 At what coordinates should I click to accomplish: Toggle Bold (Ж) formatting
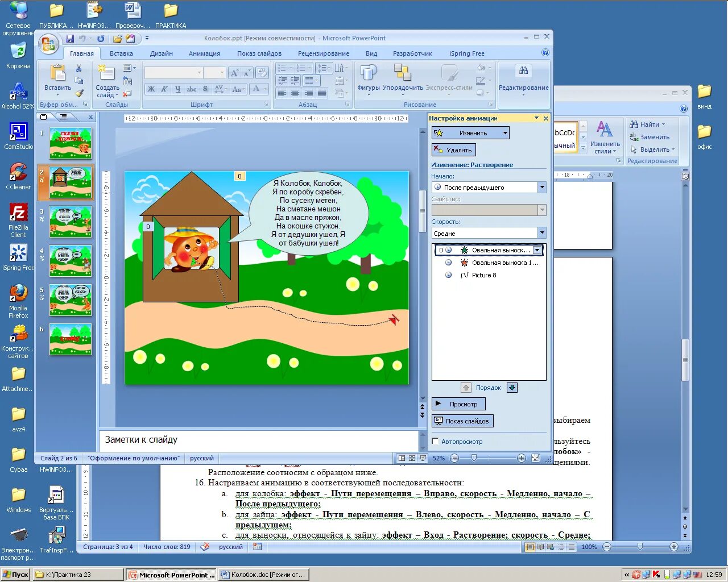point(151,89)
